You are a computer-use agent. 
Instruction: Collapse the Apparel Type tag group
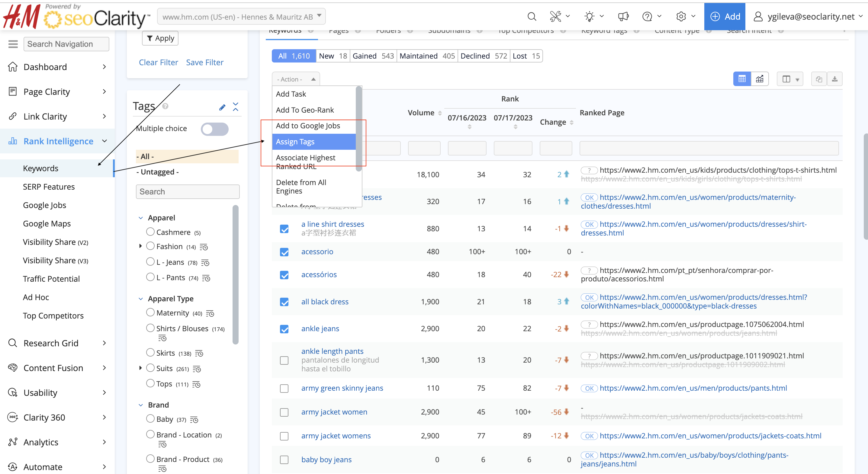[x=141, y=299]
